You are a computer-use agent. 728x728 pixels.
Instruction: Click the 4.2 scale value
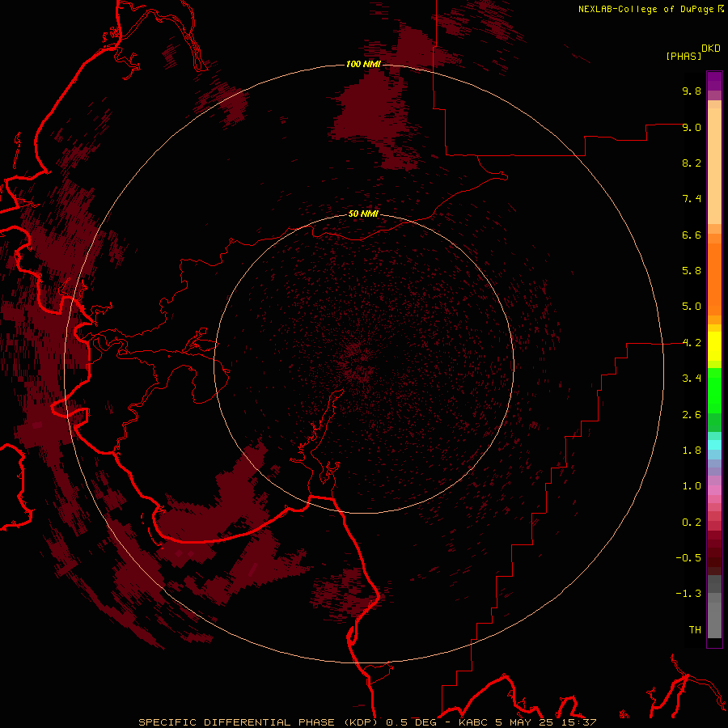(692, 343)
